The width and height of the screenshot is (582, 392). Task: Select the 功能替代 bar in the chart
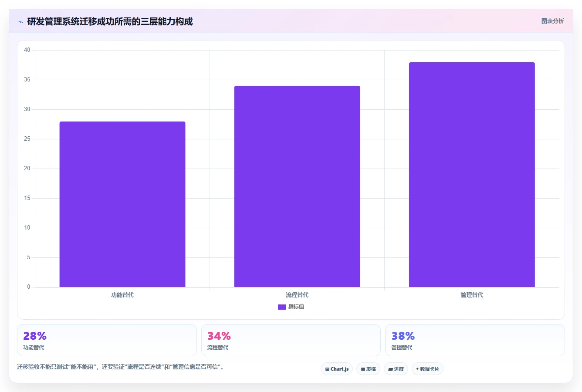click(122, 204)
